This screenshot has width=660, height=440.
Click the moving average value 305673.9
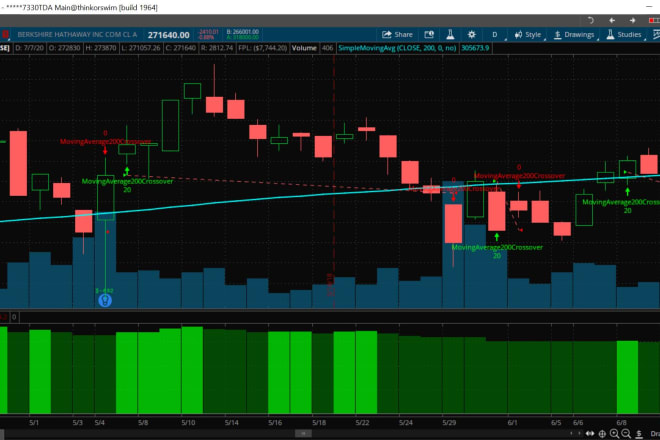pyautogui.click(x=475, y=48)
